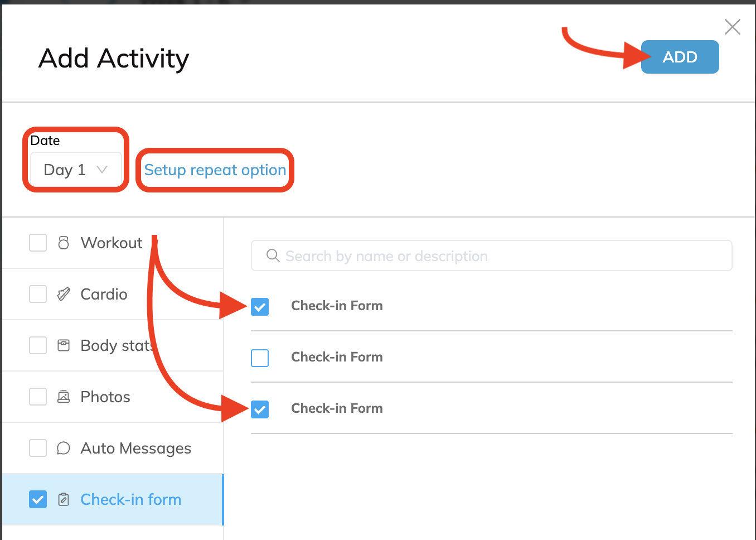Click the Check-in form clipboard icon
The width and height of the screenshot is (756, 540).
click(x=64, y=499)
